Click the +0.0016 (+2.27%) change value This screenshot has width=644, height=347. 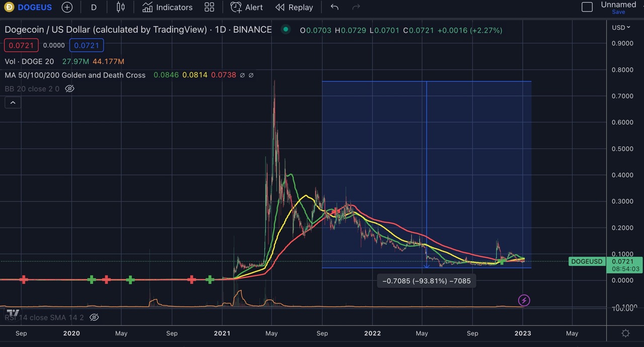[469, 30]
